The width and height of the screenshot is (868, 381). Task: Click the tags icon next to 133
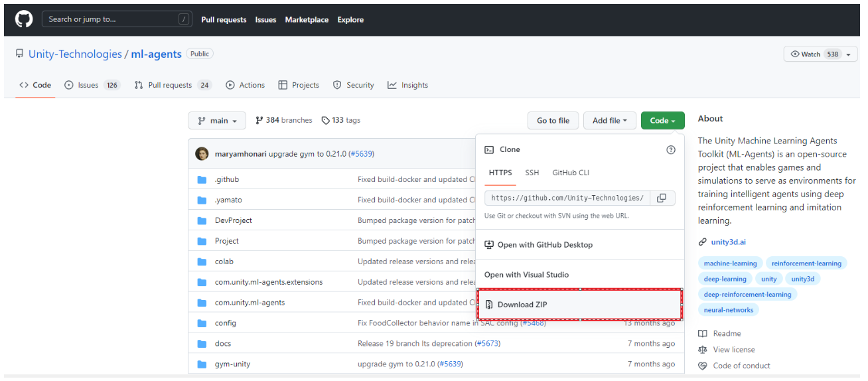325,121
